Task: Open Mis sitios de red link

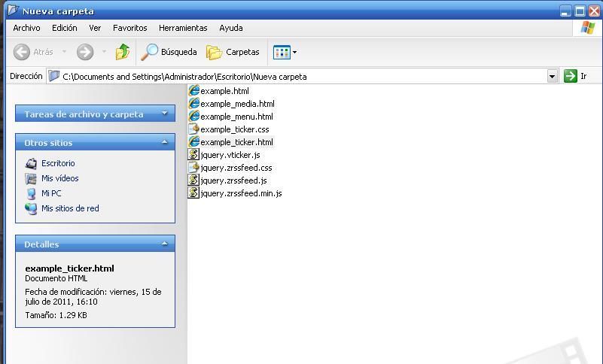Action: point(70,208)
